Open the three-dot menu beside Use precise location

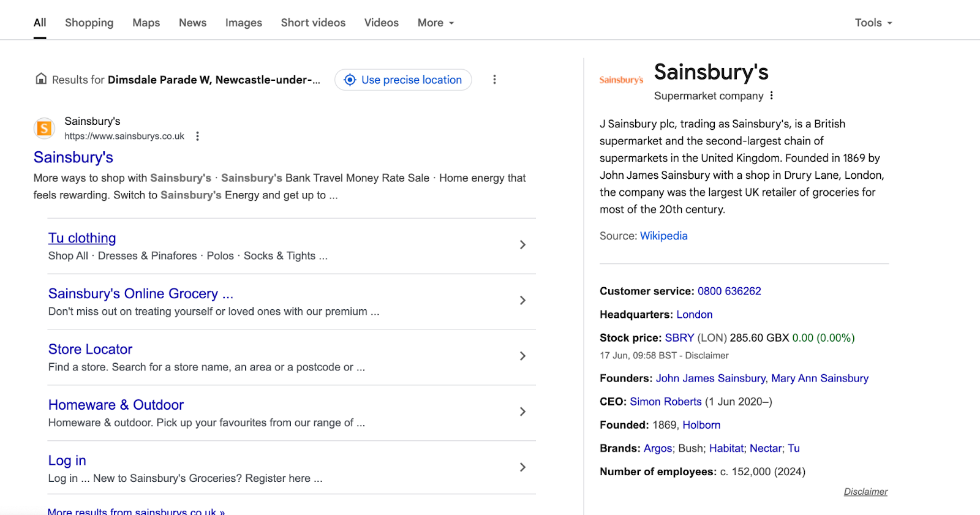pos(494,80)
